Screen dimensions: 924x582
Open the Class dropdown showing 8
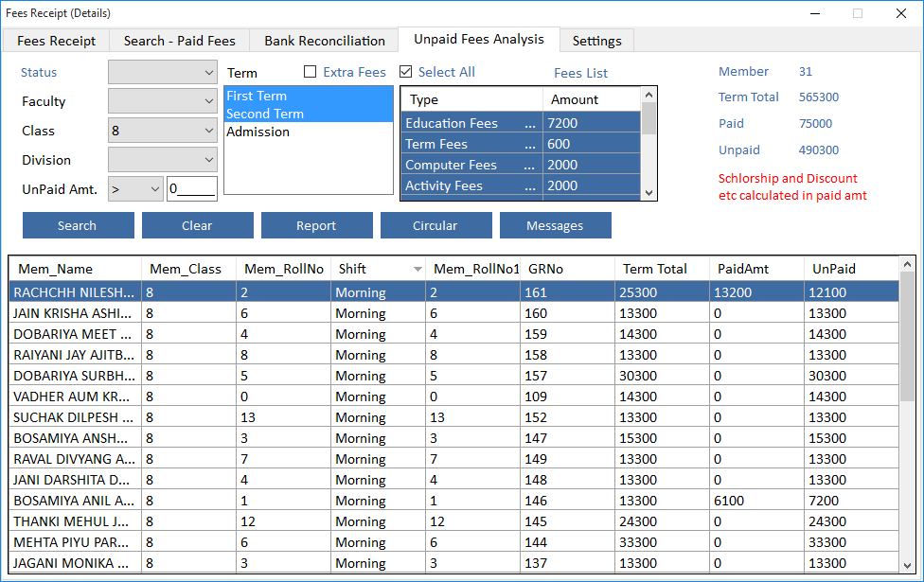point(163,131)
